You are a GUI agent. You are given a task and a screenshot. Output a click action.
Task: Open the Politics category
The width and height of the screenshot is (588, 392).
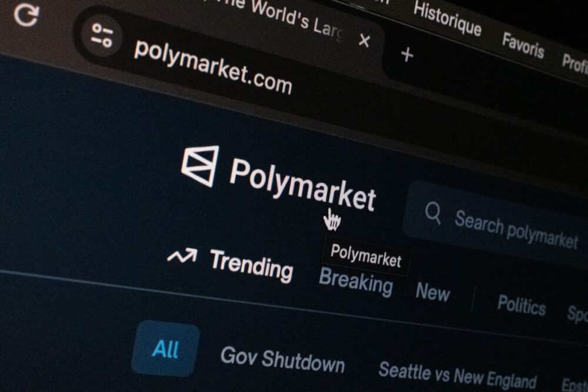click(521, 305)
